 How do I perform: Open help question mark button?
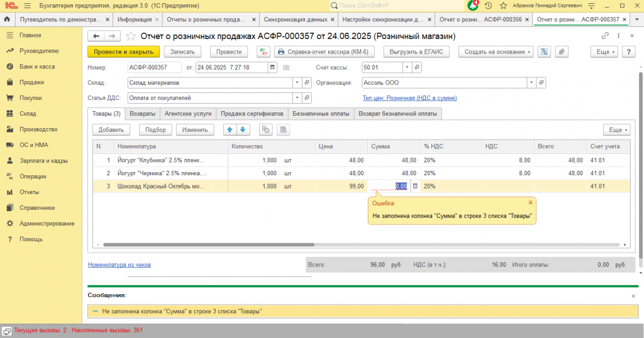pos(628,52)
